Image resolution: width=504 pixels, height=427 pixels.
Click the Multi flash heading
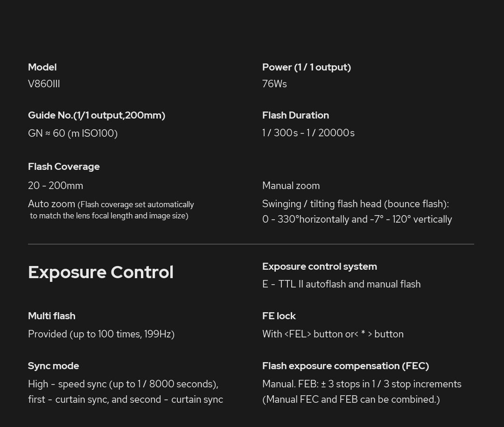click(x=51, y=316)
